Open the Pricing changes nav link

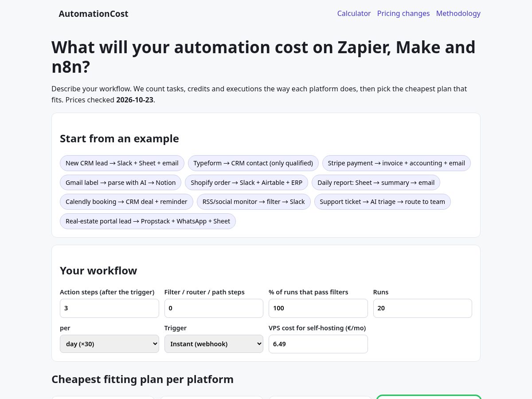(403, 13)
